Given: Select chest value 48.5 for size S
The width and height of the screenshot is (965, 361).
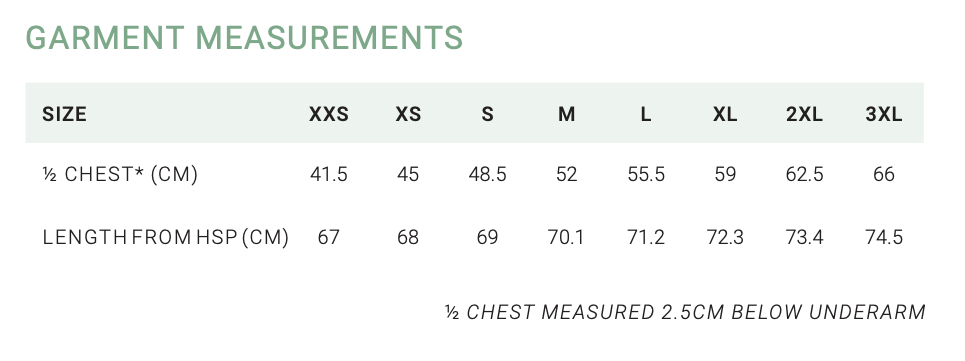Looking at the screenshot, I should click(487, 175).
